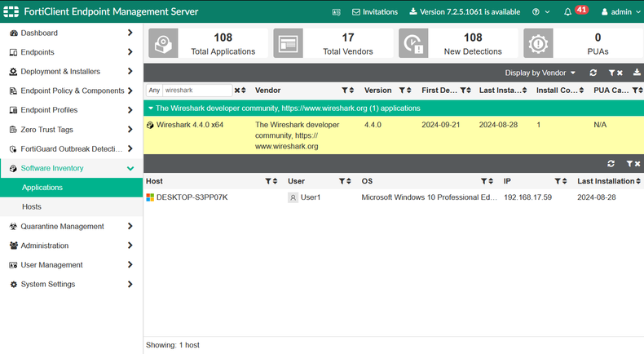Clear filters in the hosts panel
The image size is (644, 354).
click(633, 164)
